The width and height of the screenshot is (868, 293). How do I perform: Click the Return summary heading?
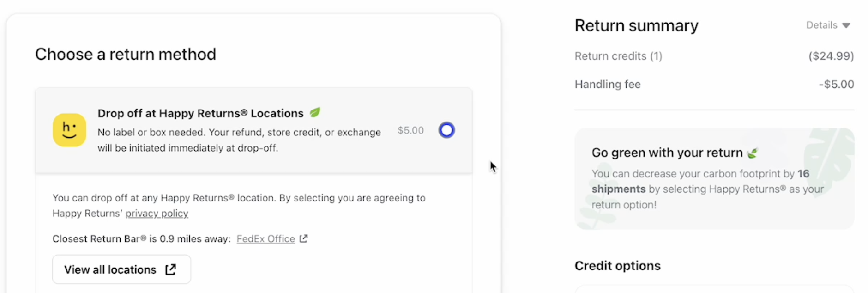[x=636, y=26]
